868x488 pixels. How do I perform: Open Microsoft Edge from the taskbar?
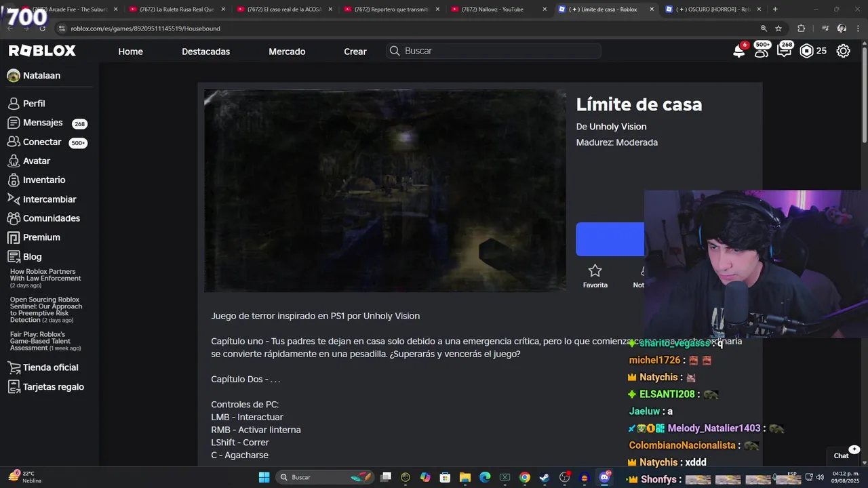pos(485,477)
